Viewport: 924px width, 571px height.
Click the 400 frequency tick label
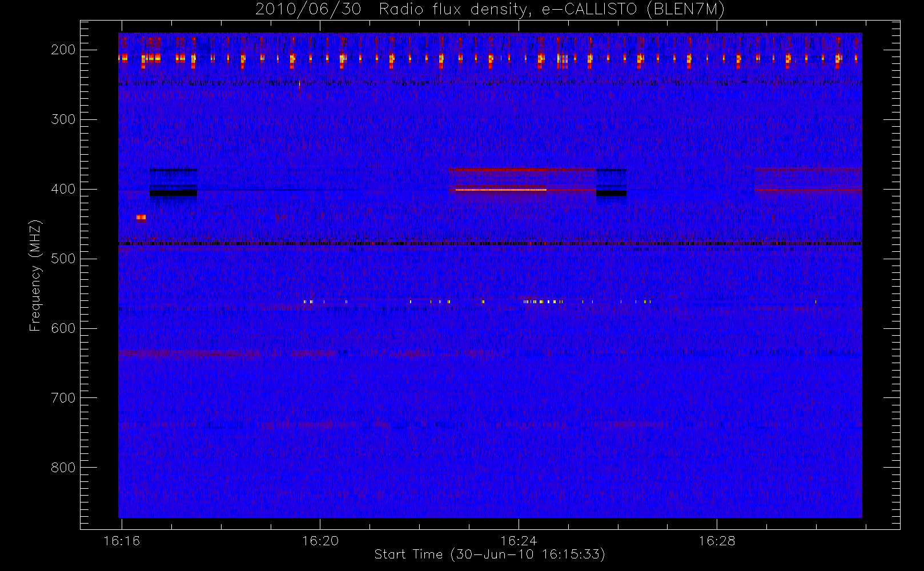(63, 189)
